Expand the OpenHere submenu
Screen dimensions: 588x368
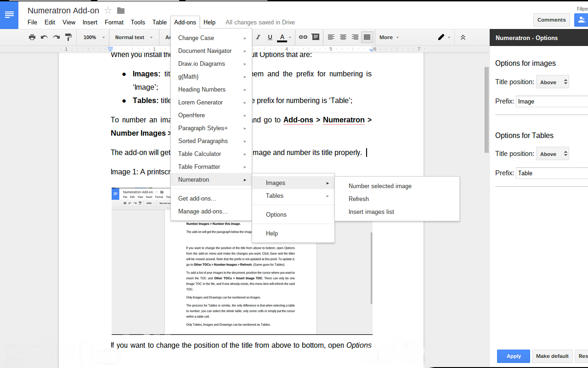coord(211,115)
